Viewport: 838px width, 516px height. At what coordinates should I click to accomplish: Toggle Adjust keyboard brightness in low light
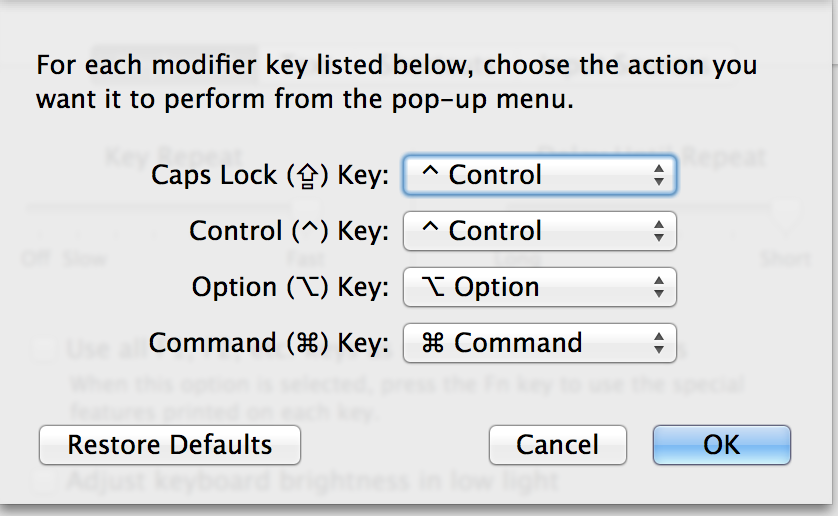click(43, 481)
